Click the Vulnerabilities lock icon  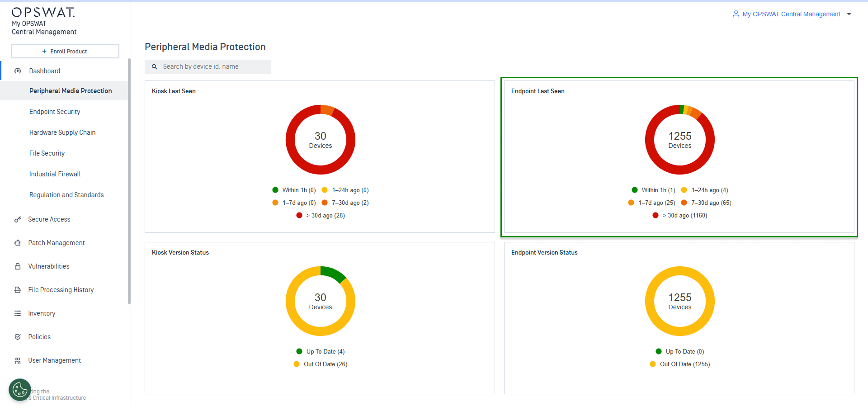[x=18, y=266]
